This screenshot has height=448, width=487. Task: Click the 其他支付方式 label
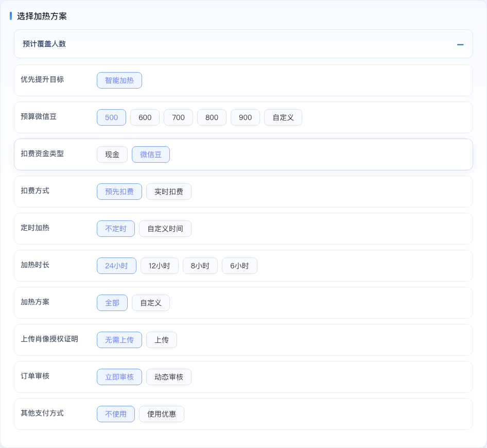42,413
